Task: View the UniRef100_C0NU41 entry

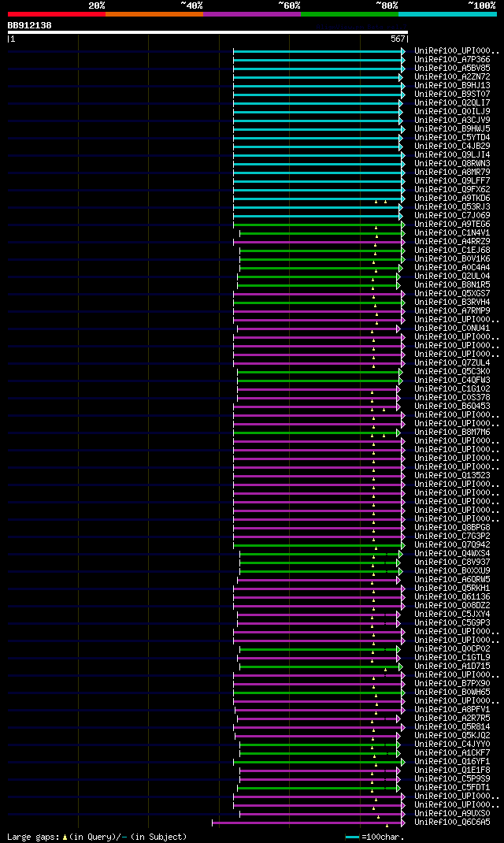Action: [x=452, y=329]
